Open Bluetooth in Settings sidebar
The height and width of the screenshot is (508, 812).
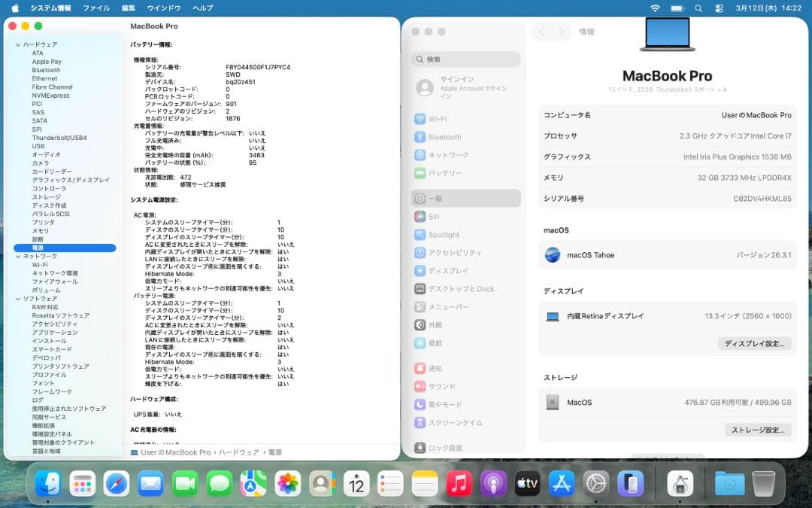tap(466, 137)
